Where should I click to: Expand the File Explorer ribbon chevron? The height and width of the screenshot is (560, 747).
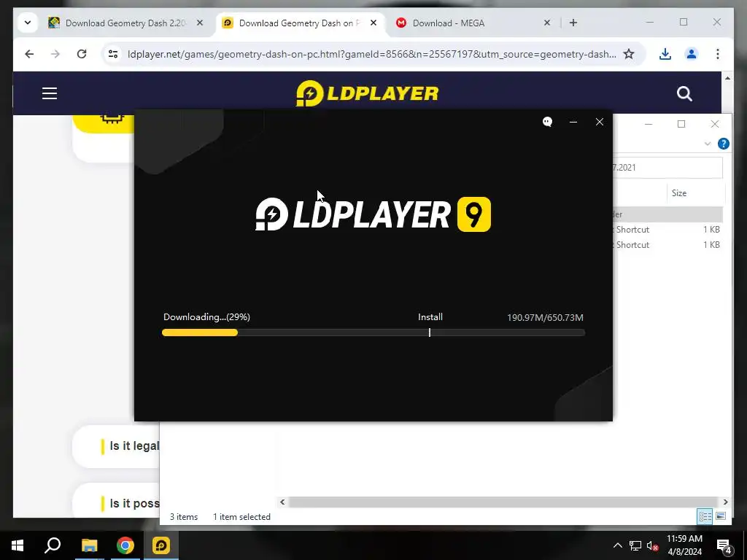point(708,144)
